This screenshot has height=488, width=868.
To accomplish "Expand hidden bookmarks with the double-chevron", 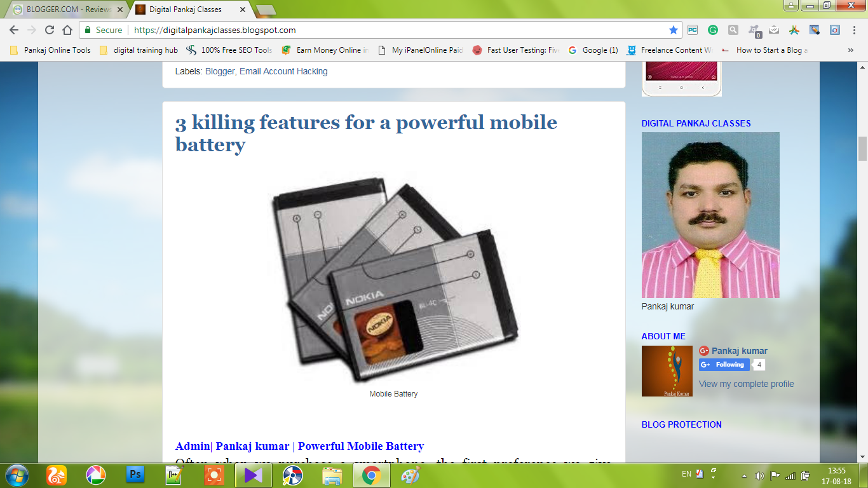I will (851, 50).
